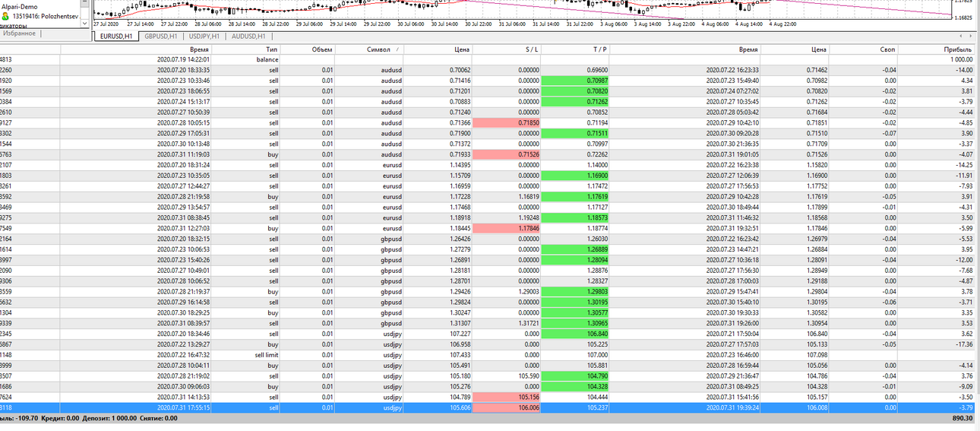Click the -14.25 profit value
This screenshot has width=980, height=431.
pyautogui.click(x=964, y=165)
